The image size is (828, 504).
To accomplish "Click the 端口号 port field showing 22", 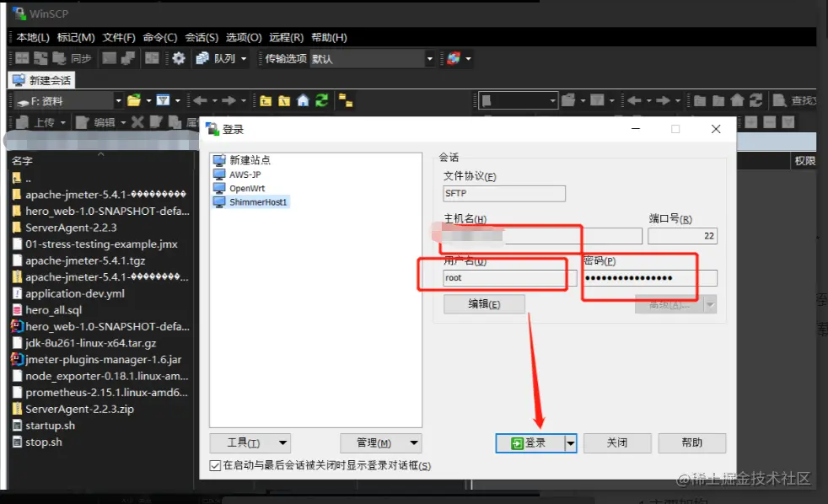I will (x=682, y=236).
